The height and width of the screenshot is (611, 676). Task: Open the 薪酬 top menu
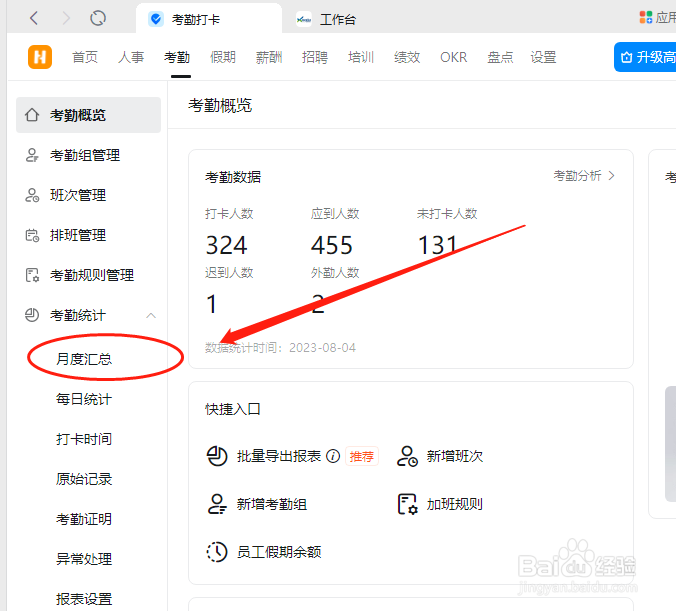269,57
